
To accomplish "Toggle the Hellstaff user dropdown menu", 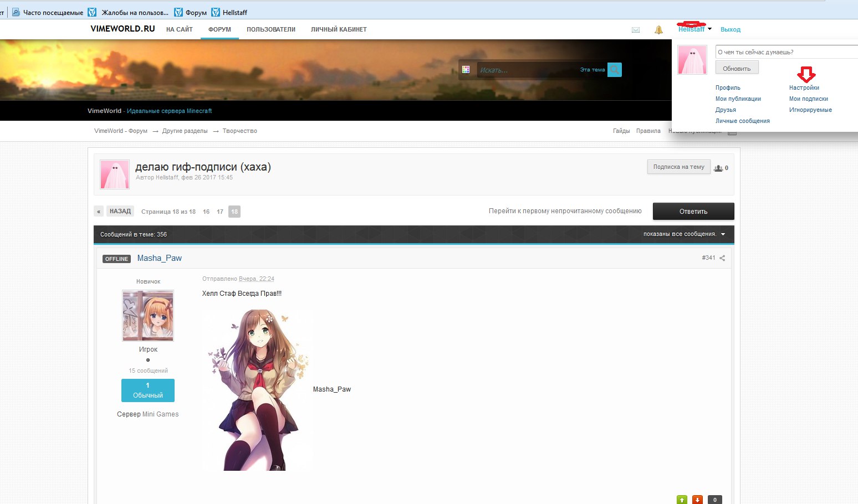I will point(695,29).
